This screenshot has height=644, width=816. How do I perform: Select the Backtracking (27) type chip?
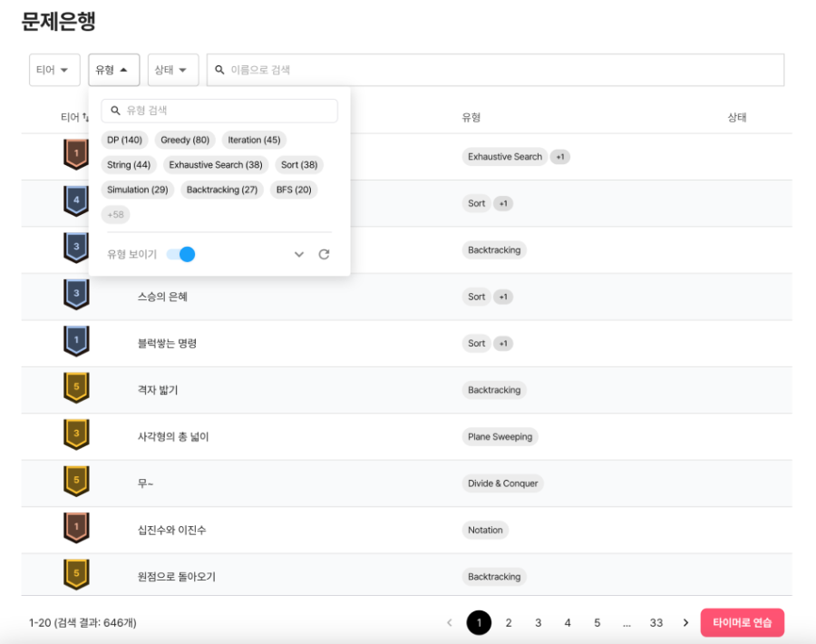[x=222, y=190]
